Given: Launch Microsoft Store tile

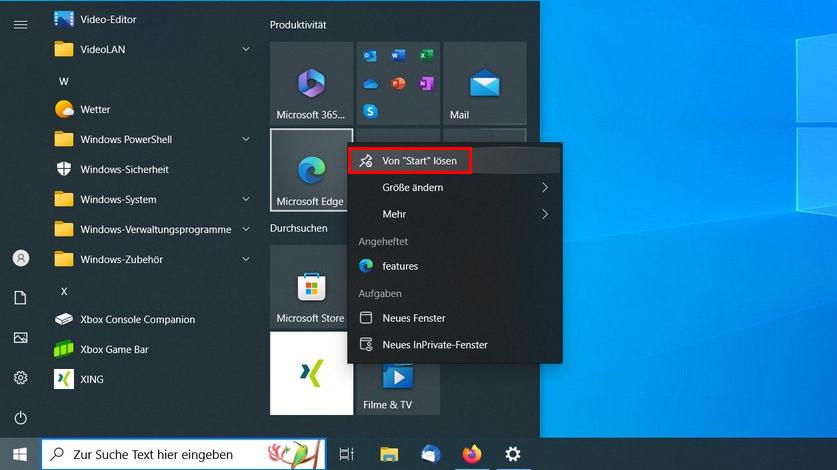Looking at the screenshot, I should coord(311,288).
